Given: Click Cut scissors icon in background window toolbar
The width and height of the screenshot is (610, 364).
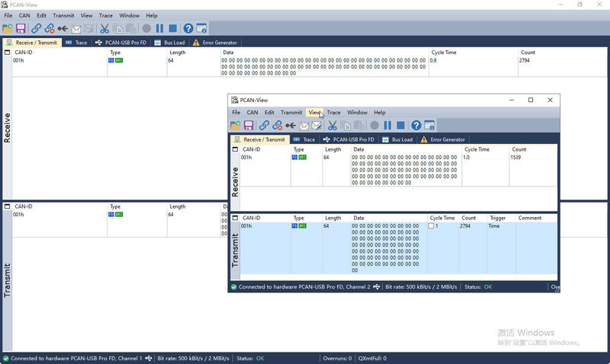Looking at the screenshot, I should click(104, 28).
